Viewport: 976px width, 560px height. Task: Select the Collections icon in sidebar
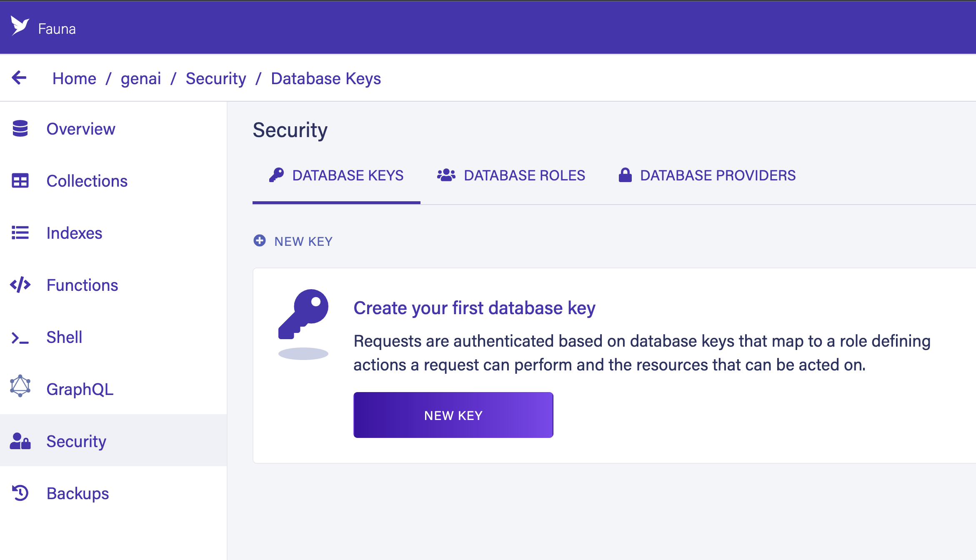point(20,181)
